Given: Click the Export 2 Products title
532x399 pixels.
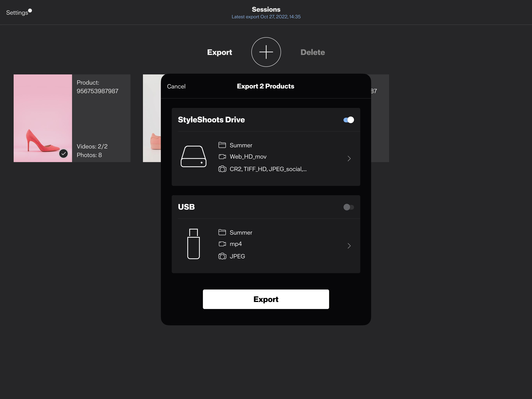Looking at the screenshot, I should click(266, 86).
